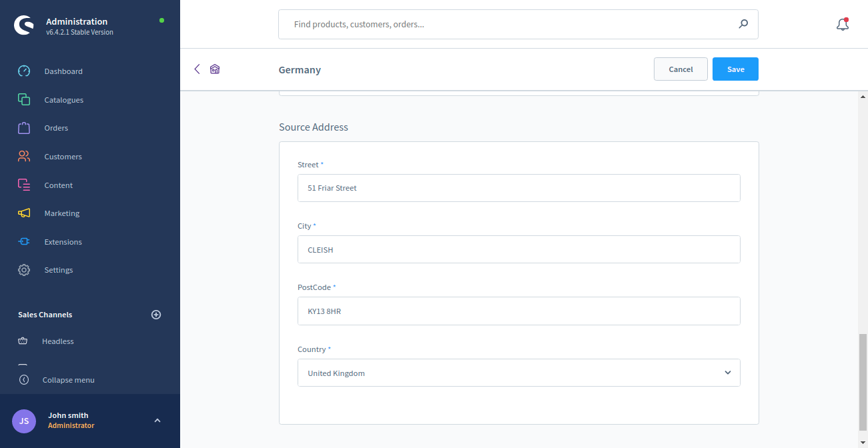Click the Sales Channels heading
This screenshot has width=868, height=448.
point(45,315)
